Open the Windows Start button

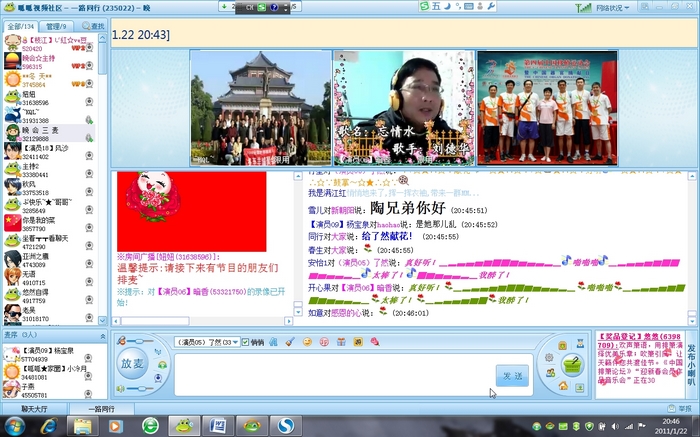click(15, 426)
